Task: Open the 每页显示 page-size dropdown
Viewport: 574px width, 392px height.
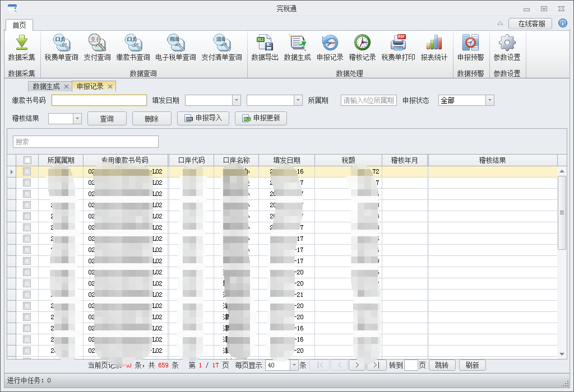Action: [x=294, y=365]
